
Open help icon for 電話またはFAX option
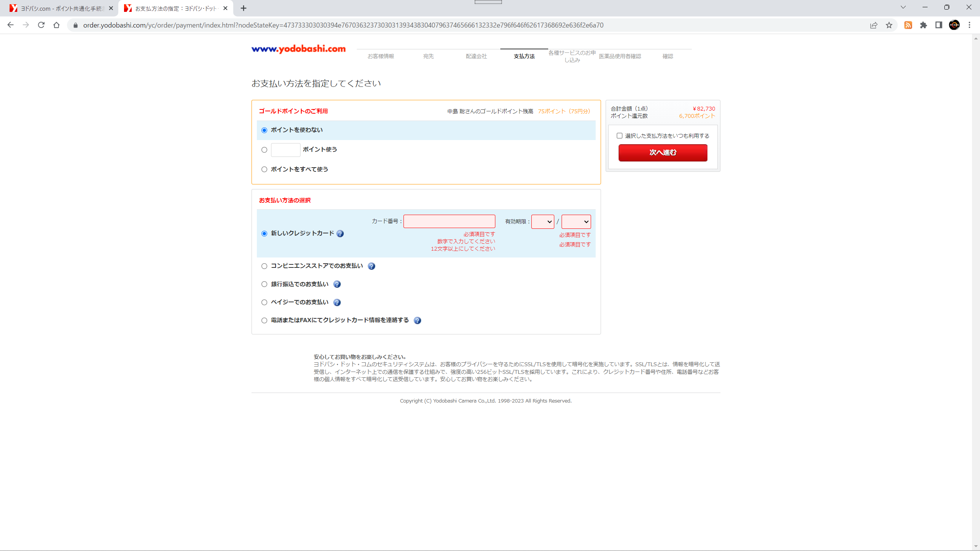pyautogui.click(x=417, y=321)
